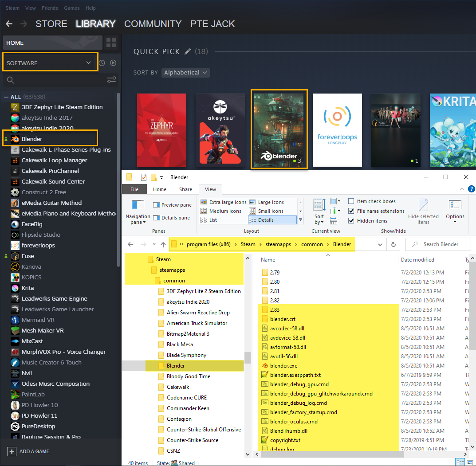
Task: Collapse the ALL games section
Action: (6, 97)
